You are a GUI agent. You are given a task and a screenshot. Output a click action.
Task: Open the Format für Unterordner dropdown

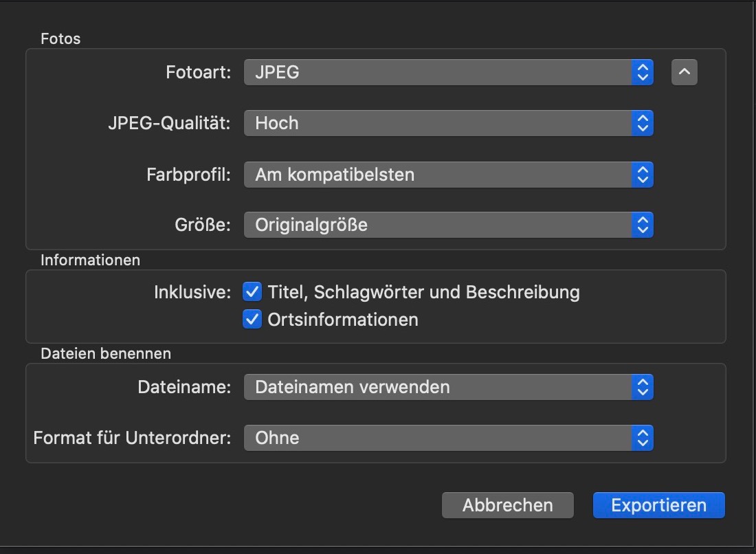coord(448,438)
